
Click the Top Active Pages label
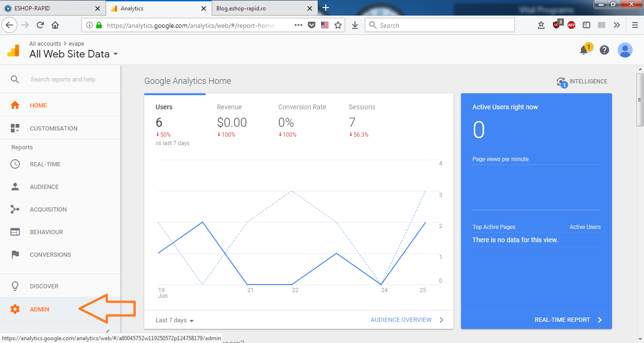pos(494,227)
